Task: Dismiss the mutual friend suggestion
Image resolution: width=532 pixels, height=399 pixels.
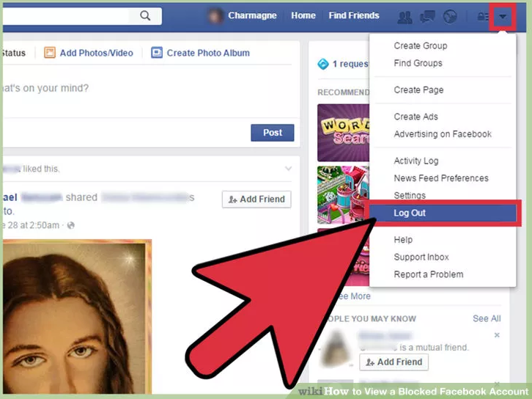Action: pos(497,335)
